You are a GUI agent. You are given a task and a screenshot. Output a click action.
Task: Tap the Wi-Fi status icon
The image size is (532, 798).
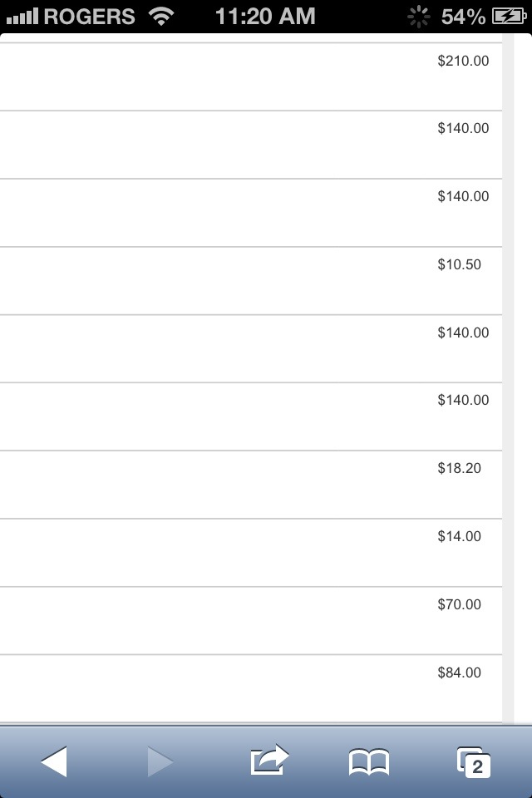click(161, 17)
